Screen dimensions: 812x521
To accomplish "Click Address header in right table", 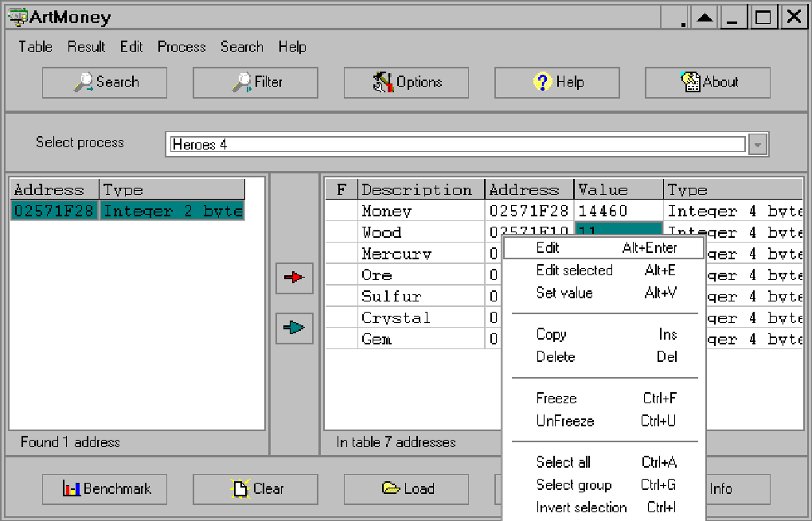I will (x=529, y=189).
